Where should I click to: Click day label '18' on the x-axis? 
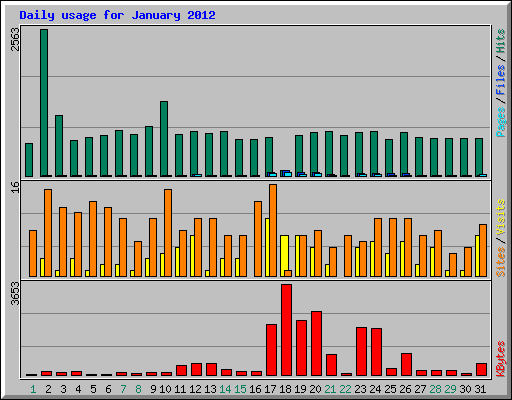tap(285, 389)
